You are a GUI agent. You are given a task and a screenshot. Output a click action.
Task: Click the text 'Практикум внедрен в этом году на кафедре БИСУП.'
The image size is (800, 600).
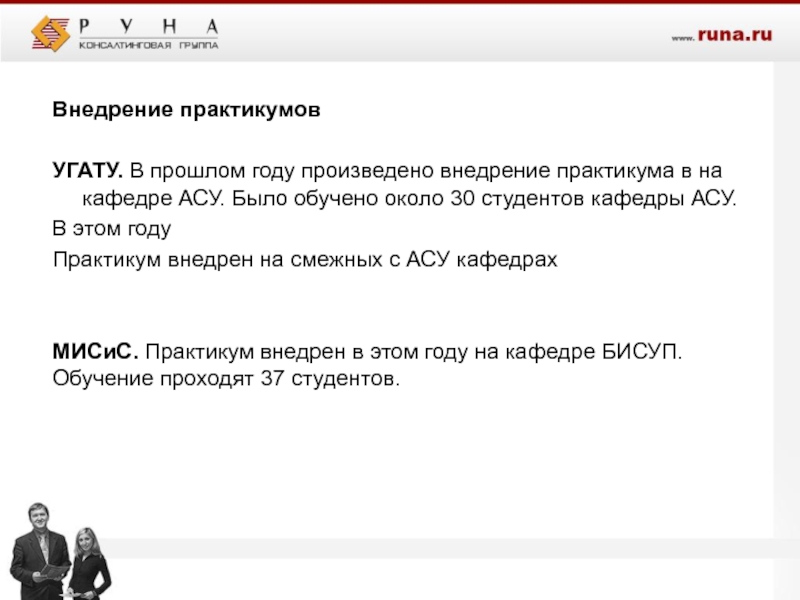(414, 352)
